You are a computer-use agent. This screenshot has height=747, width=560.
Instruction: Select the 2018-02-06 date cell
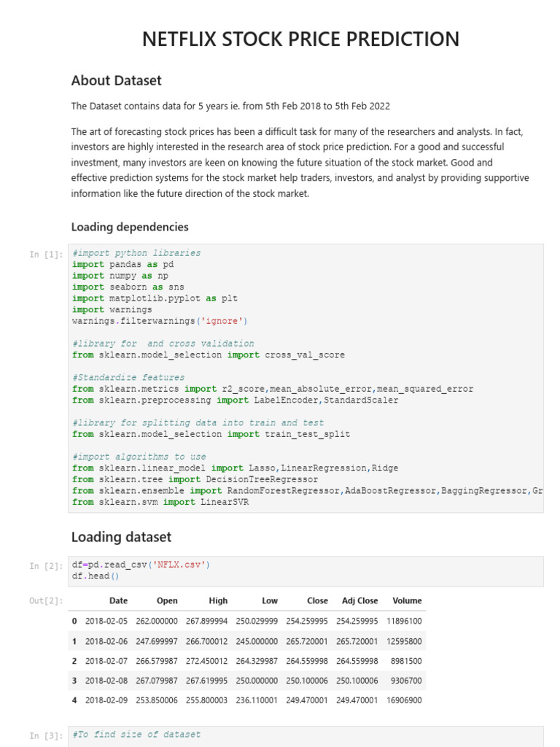106,641
